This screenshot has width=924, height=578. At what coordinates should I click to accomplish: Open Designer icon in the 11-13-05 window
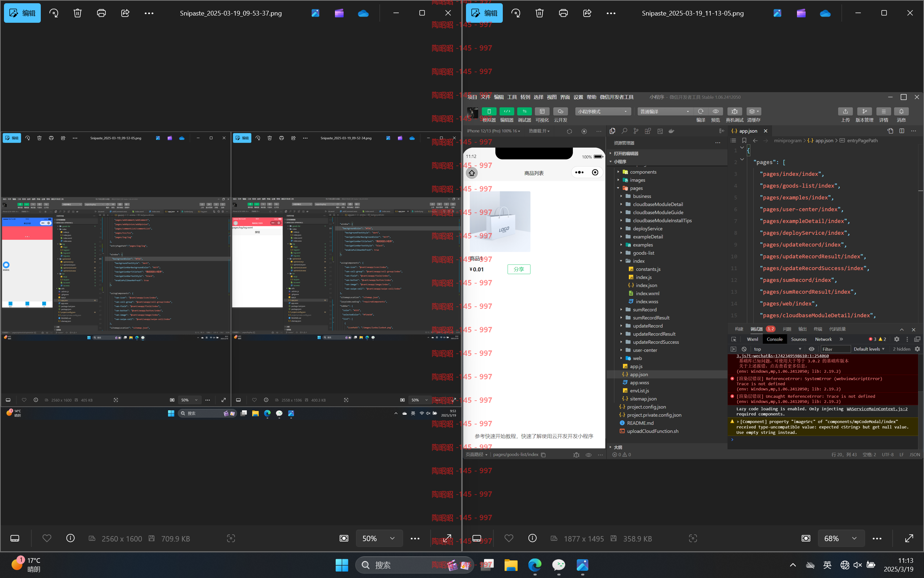[777, 13]
